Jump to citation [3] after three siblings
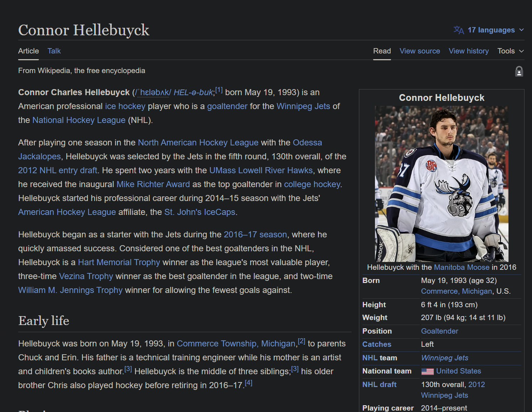Screen dimensions: 532x412 295,369
